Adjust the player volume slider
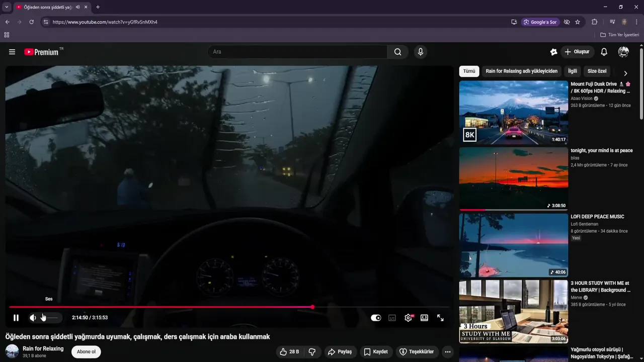The height and width of the screenshot is (362, 644). pyautogui.click(x=49, y=318)
